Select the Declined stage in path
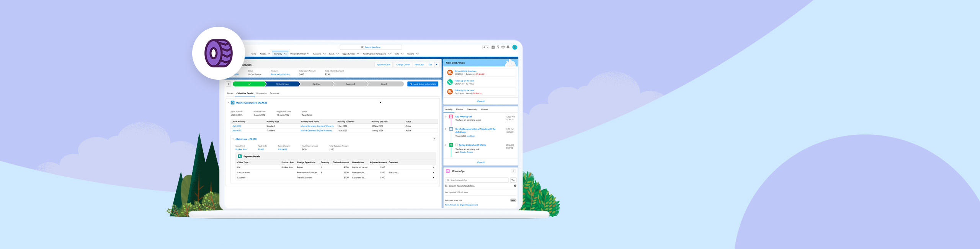Screen dimensions: 980x249 coord(316,84)
